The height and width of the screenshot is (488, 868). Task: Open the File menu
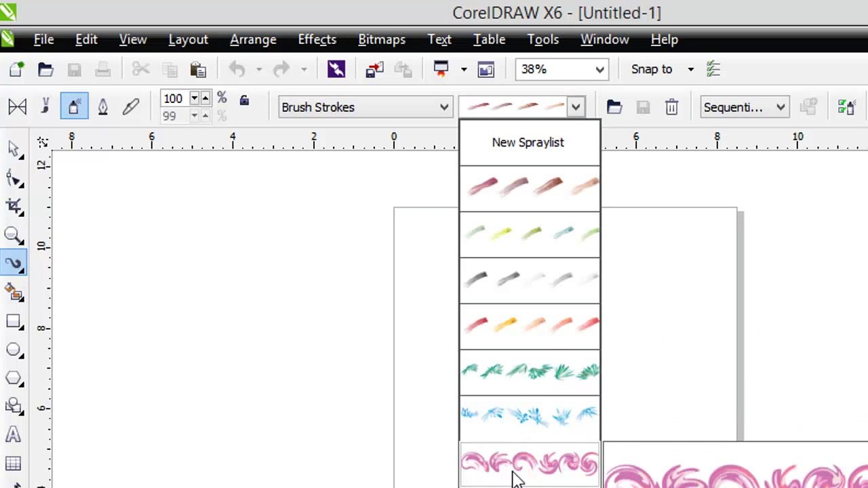click(43, 39)
